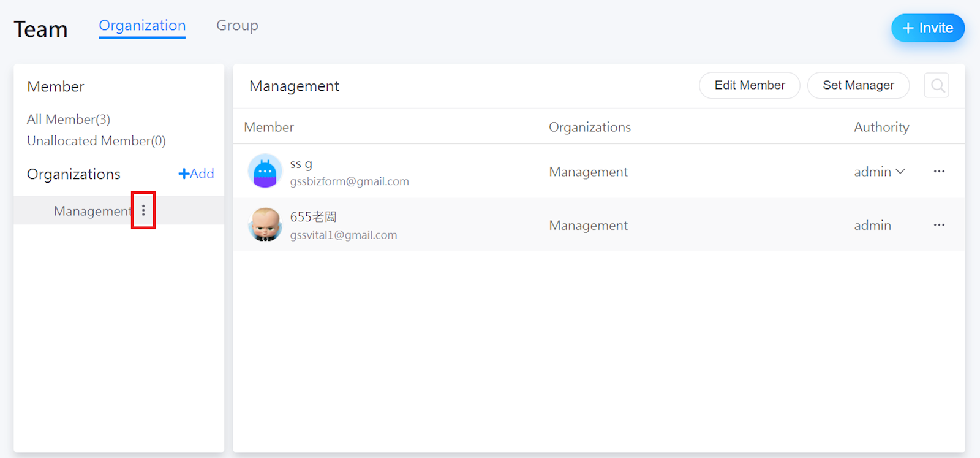Click the Edit Member button

coord(749,86)
